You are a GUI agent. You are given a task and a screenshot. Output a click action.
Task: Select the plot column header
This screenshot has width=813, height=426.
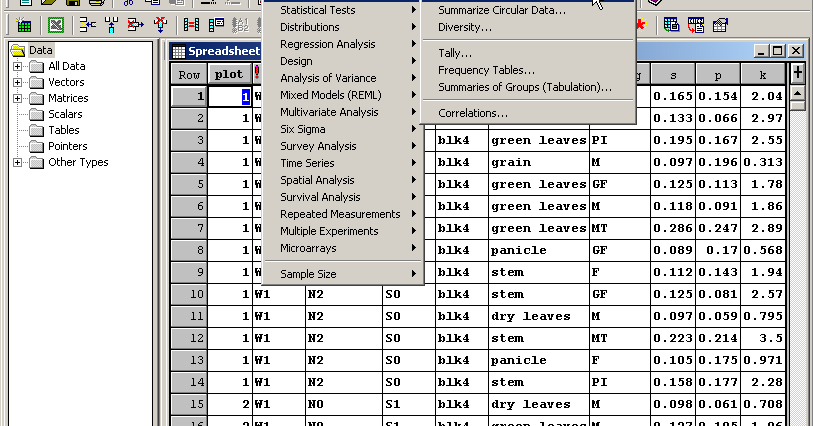point(229,74)
